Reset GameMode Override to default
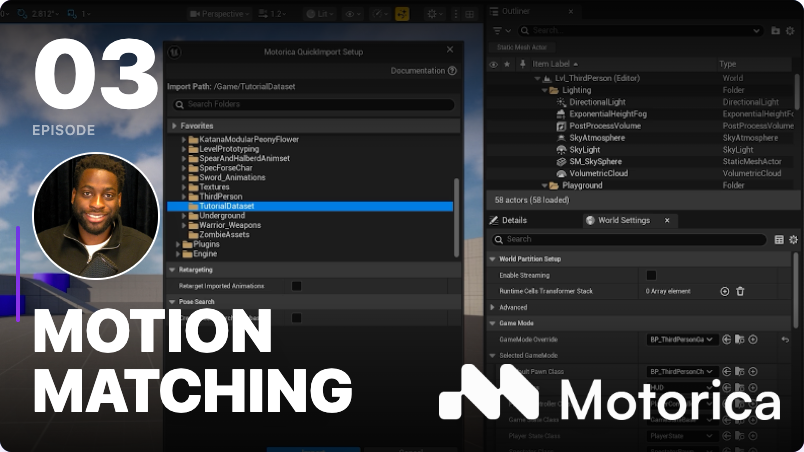Image resolution: width=804 pixels, height=452 pixels. click(x=785, y=339)
